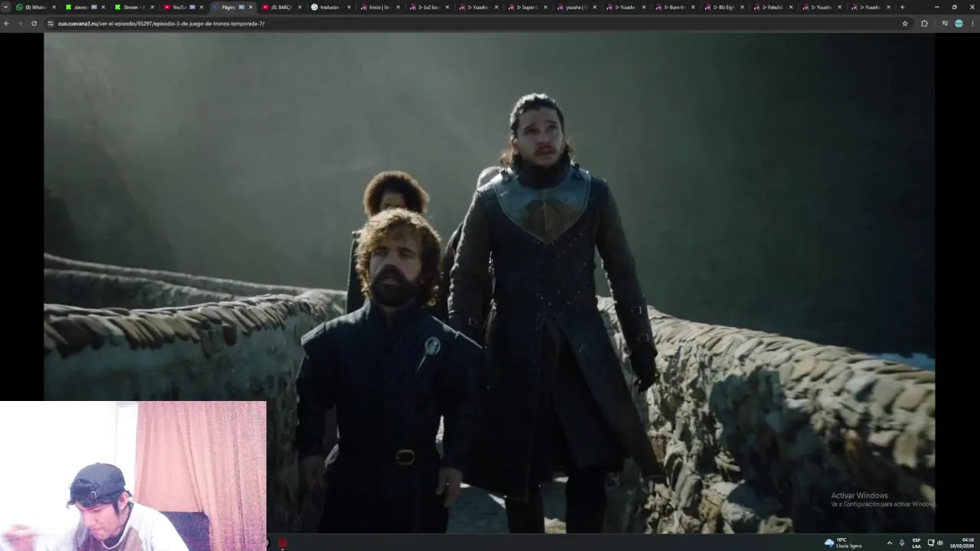The image size is (980, 551).
Task: Open the red app icon on the taskbar
Action: [x=283, y=543]
